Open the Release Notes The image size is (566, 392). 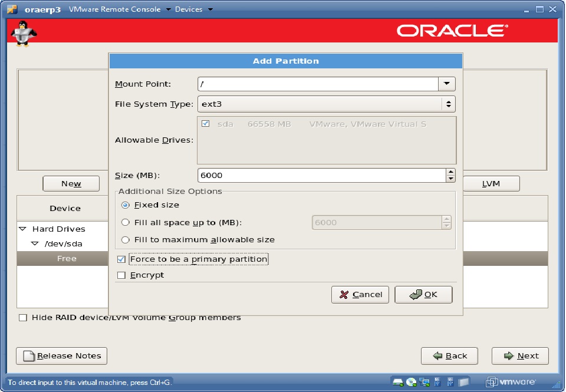62,356
